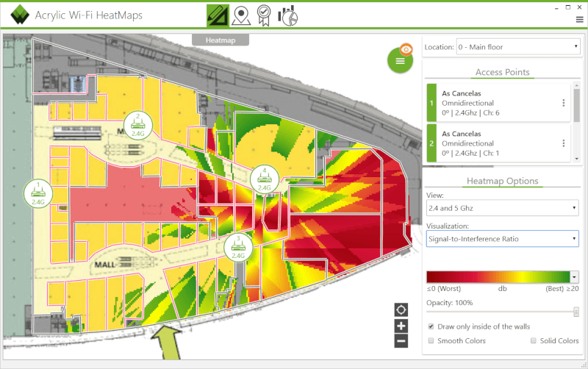Click the access points list scrollbar thumb
The height and width of the screenshot is (369, 588).
pos(577,106)
